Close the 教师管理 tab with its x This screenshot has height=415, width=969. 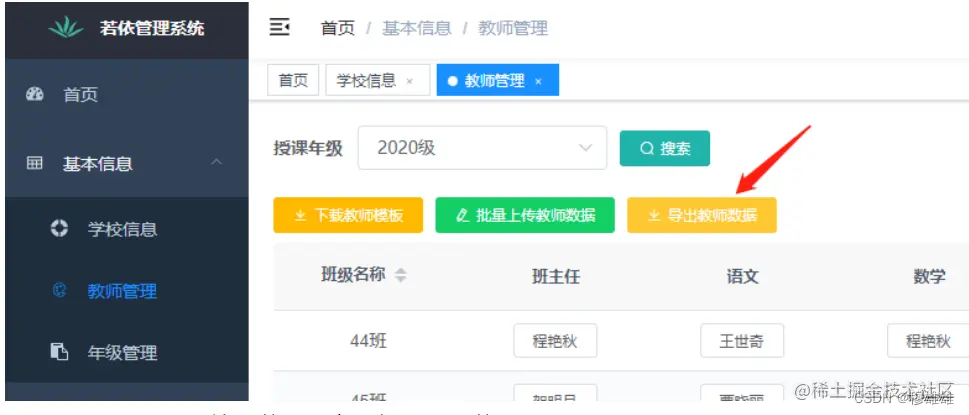tap(538, 81)
